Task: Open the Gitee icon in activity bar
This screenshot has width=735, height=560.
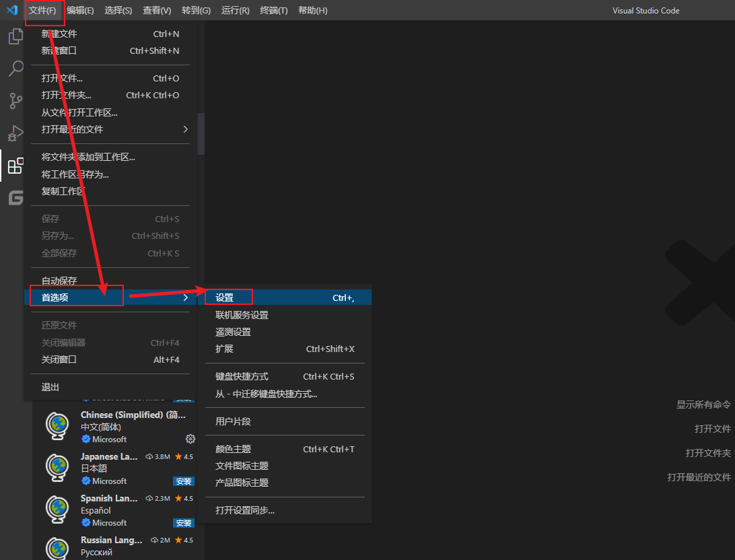Action: click(15, 198)
